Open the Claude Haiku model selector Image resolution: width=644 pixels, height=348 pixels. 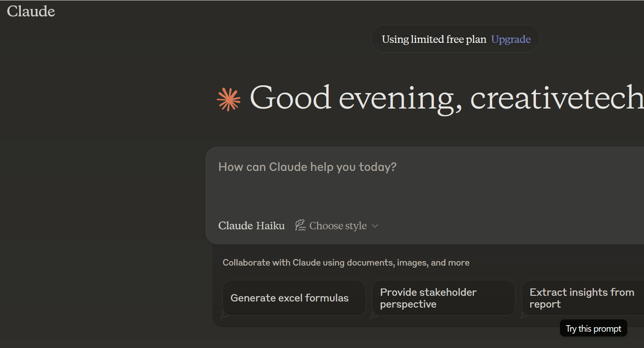click(x=251, y=226)
